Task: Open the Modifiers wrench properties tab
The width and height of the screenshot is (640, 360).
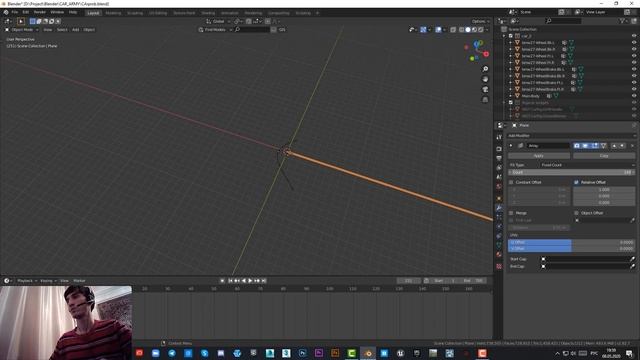Action: 499,208
